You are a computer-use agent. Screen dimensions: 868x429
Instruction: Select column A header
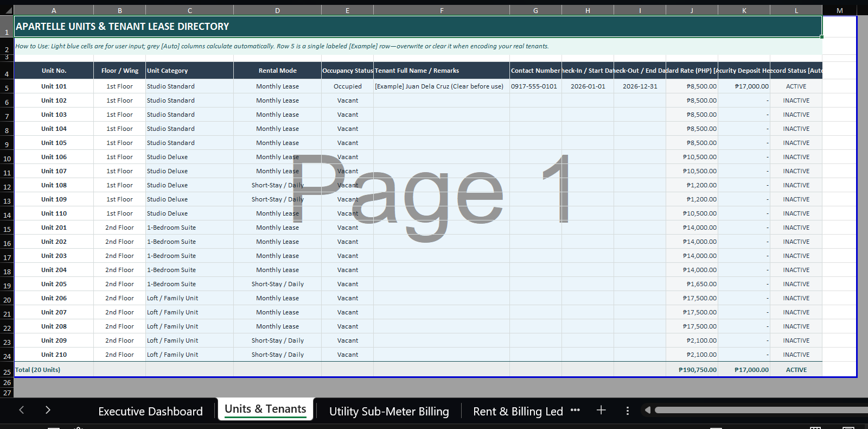click(x=54, y=10)
